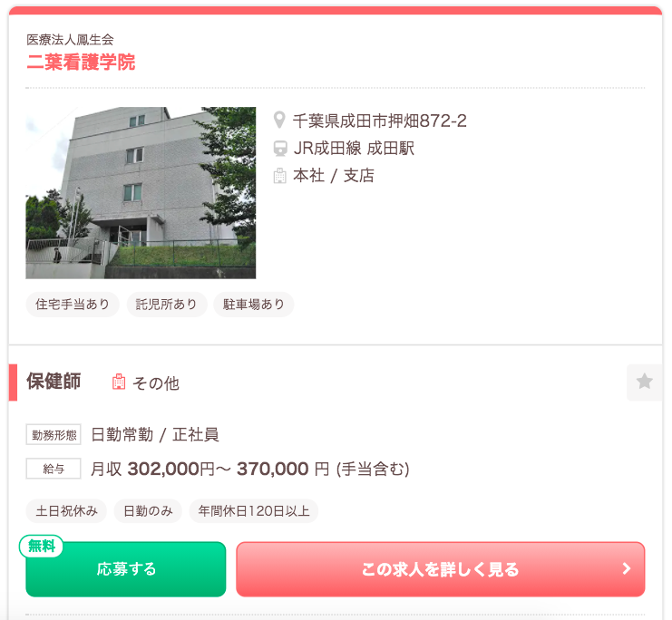672x620 pixels.
Task: Click the star favorite icon
Action: (644, 382)
